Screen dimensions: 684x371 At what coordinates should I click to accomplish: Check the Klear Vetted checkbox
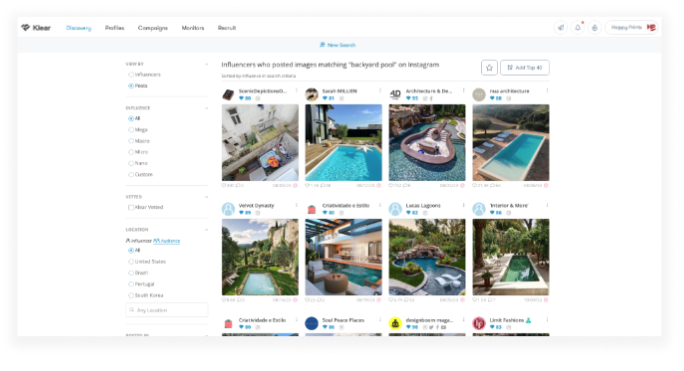pos(131,207)
